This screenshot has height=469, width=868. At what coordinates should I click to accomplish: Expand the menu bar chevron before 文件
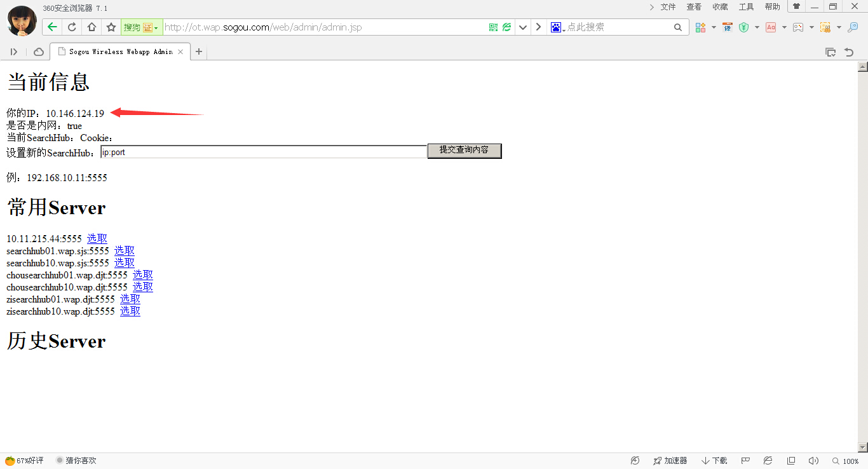[x=651, y=7]
